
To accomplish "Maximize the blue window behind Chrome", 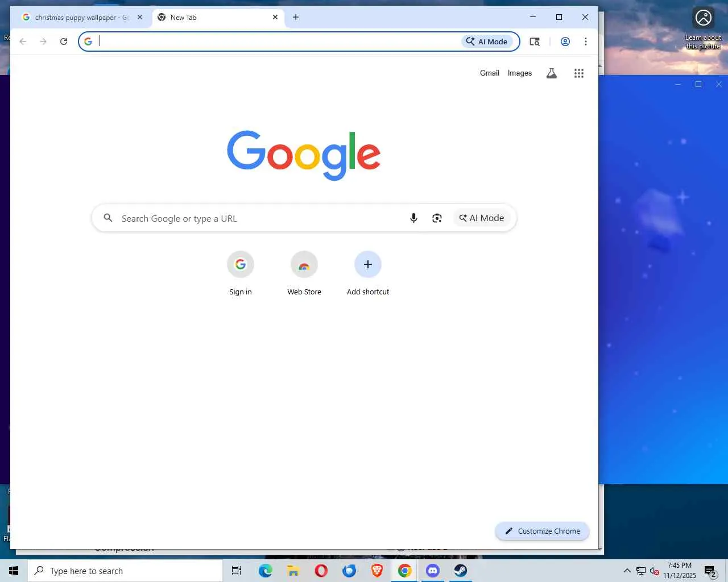I will [698, 84].
